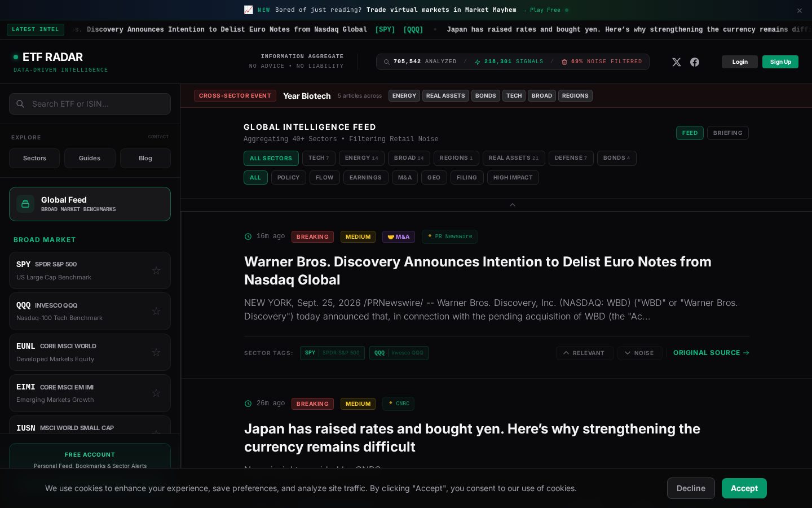Filter feed by Tech sector
Image resolution: width=812 pixels, height=508 pixels.
point(319,158)
